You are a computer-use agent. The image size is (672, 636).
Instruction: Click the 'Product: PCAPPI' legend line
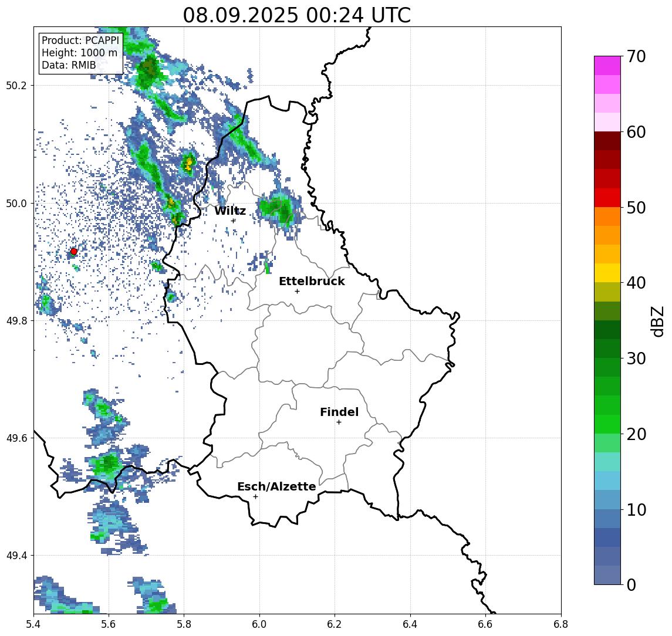point(80,40)
